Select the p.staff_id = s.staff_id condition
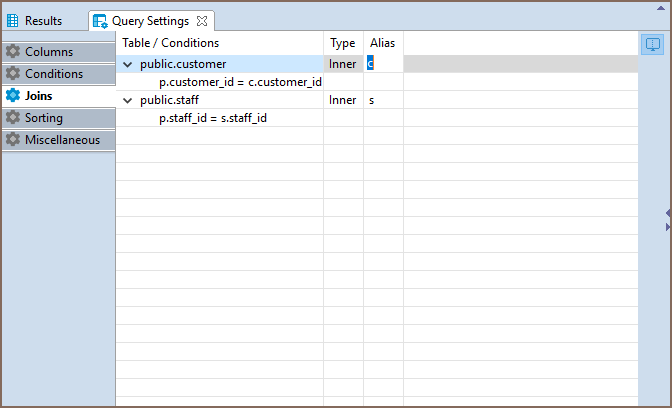The width and height of the screenshot is (672, 408). (213, 118)
